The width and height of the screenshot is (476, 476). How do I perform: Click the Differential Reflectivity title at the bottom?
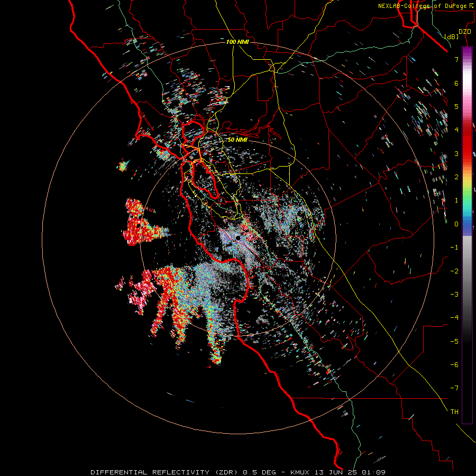pos(238,472)
